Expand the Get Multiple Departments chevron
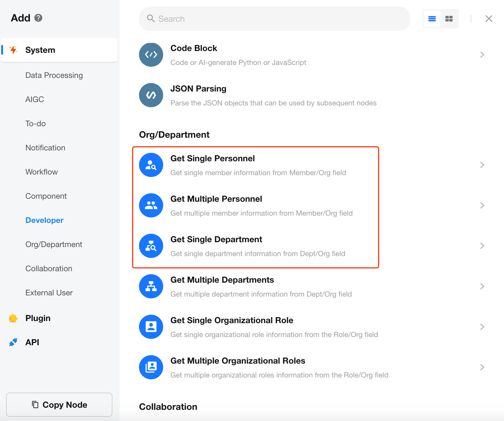The width and height of the screenshot is (504, 421). coord(482,286)
